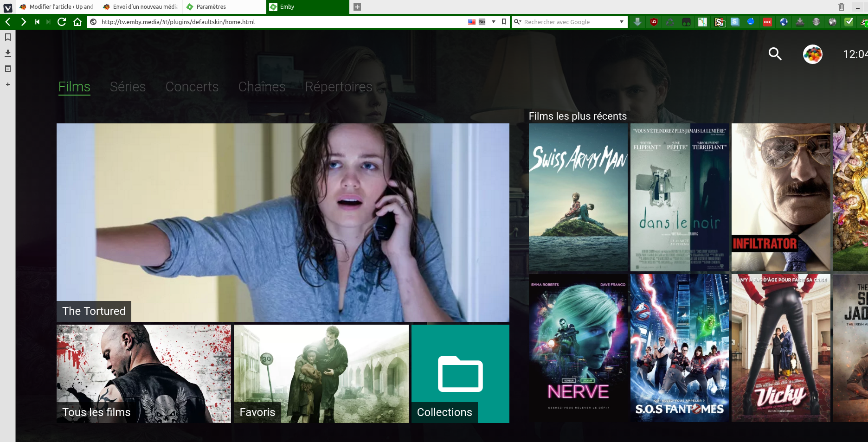Click the green checkmark extension icon
The image size is (868, 442).
(849, 22)
